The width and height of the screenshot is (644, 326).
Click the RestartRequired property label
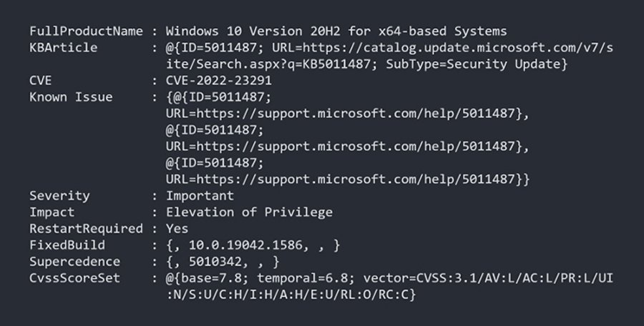point(85,229)
